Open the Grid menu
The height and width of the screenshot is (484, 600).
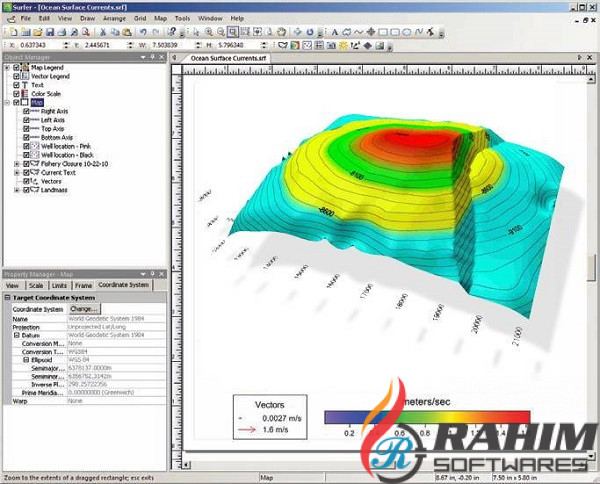pyautogui.click(x=140, y=18)
